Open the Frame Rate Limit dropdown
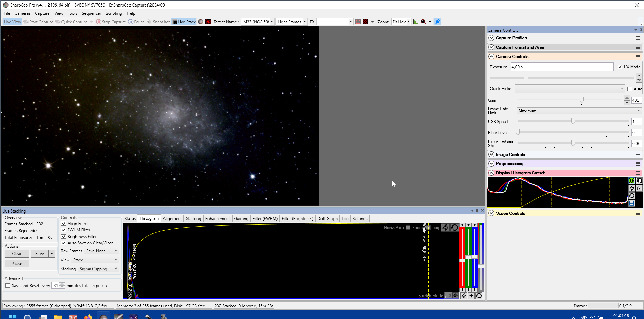The height and width of the screenshot is (319, 644). (579, 111)
